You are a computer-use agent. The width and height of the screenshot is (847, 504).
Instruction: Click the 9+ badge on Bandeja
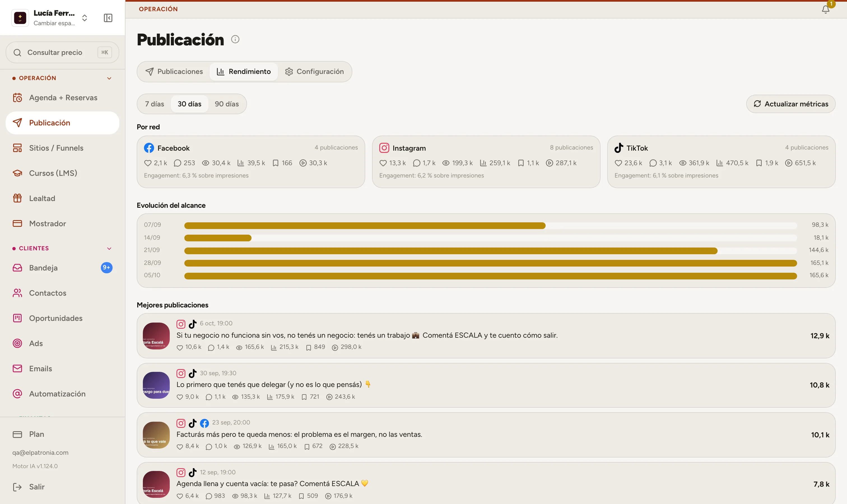coord(106,268)
